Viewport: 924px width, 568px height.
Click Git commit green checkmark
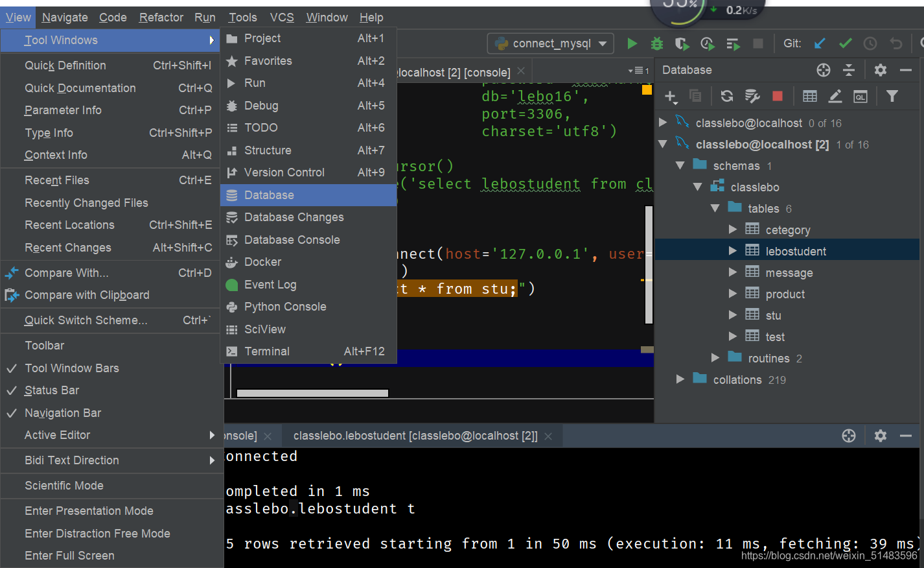pos(846,43)
